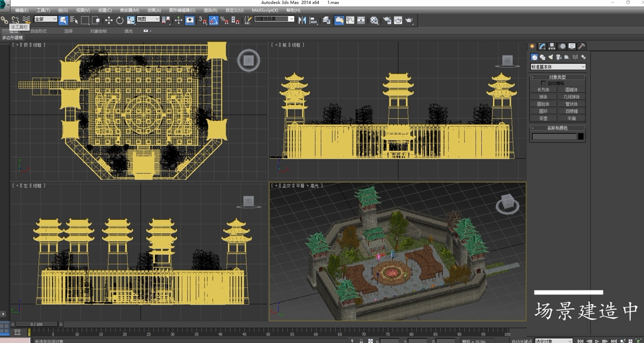This screenshot has height=343, width=644.
Task: Toggle the 自动栅格 checkbox
Action: (x=543, y=83)
